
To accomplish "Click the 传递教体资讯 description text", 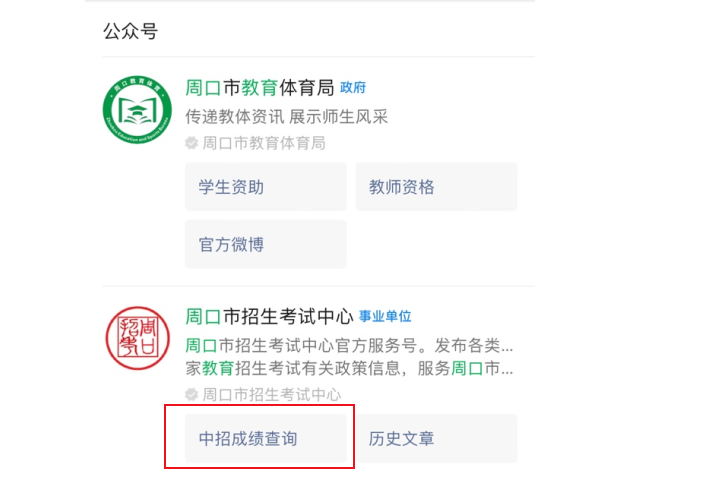I will pyautogui.click(x=234, y=117).
